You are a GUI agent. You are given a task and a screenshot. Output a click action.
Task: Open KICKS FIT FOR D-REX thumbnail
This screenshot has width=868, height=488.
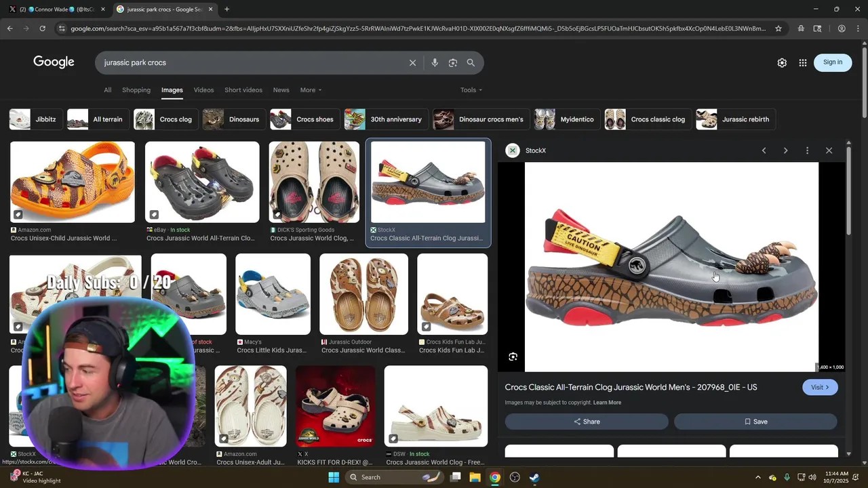tap(336, 406)
